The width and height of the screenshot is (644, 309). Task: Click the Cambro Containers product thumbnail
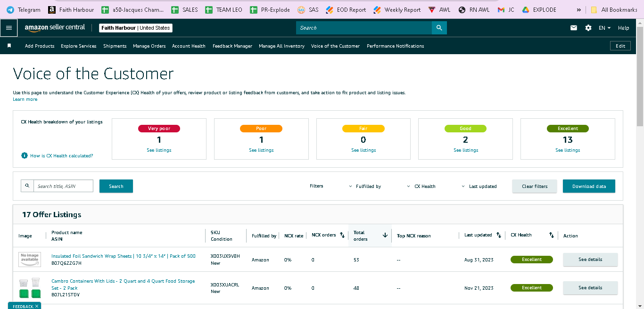[30, 288]
